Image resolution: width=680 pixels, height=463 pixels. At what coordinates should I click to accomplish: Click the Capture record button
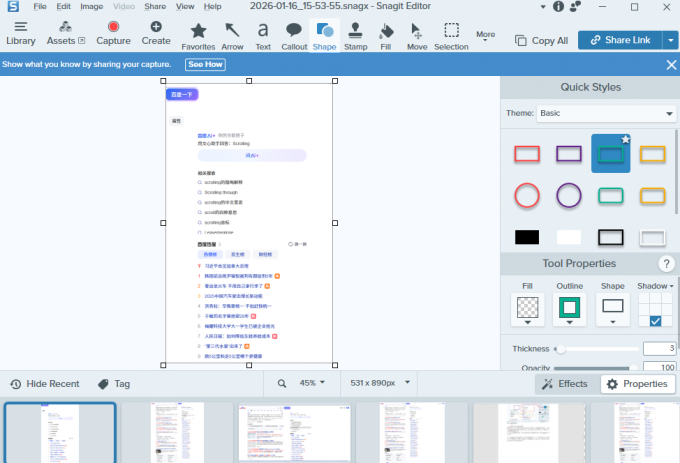(113, 32)
